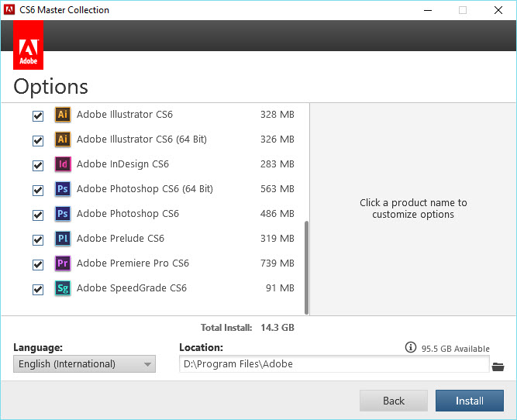
Task: Click the Adobe Illustrator CS6 Ai icon
Action: pos(63,115)
